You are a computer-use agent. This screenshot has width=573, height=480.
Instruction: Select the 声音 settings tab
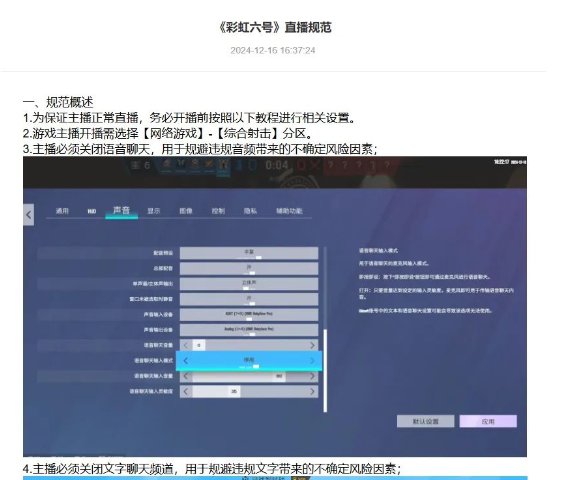point(121,210)
